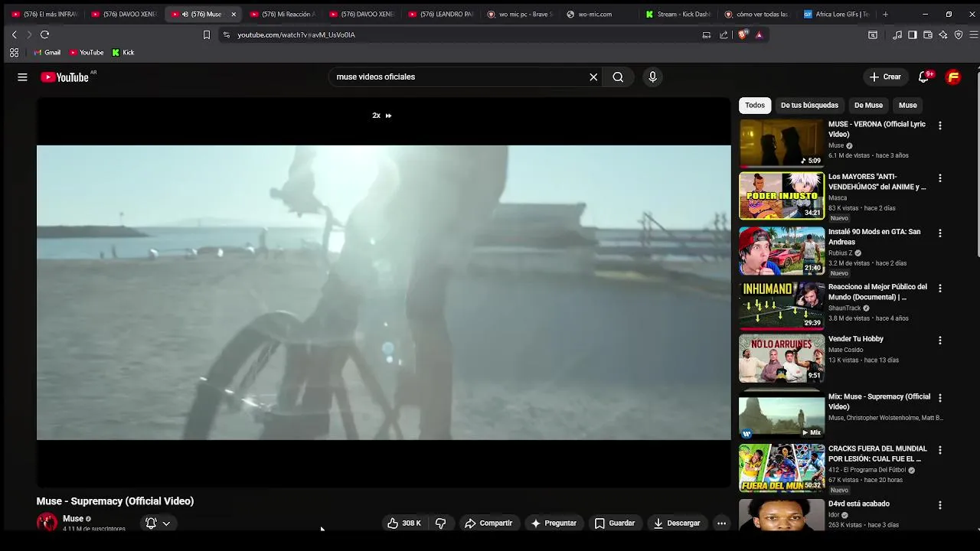Switch to Mi Reacción tab
Viewport: 980px width, 551px height.
[x=282, y=14]
